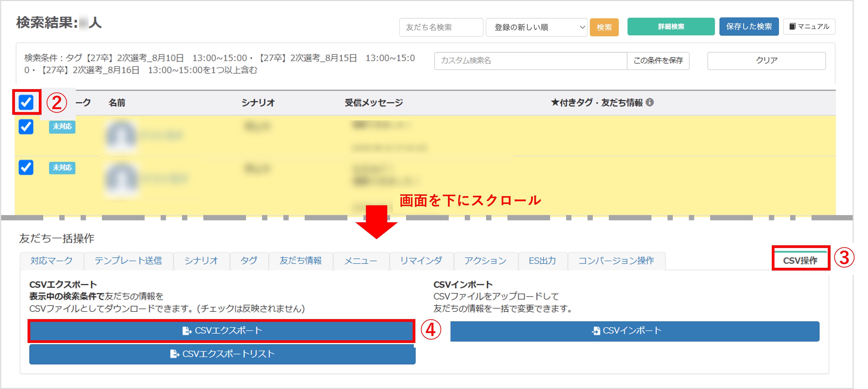The width and height of the screenshot is (868, 389).
Task: Click the info icon beside ★付きタグ・友だち情報 header
Action: 650,102
